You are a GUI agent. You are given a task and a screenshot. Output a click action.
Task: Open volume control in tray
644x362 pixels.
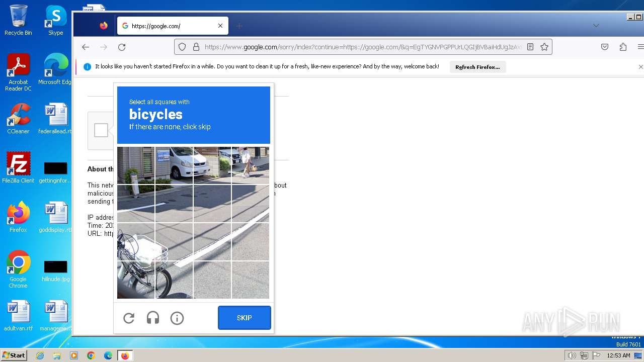click(572, 355)
